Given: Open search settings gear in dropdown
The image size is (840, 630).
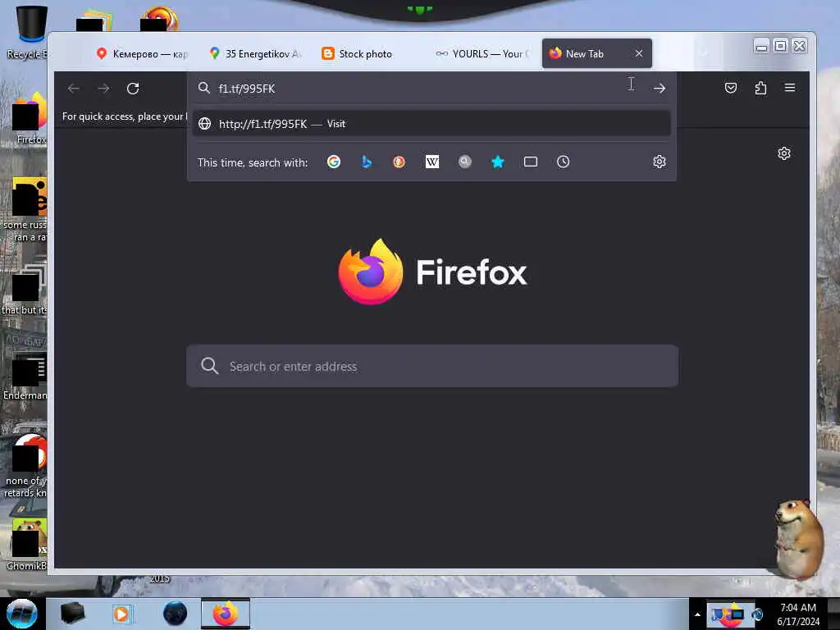Looking at the screenshot, I should 660,162.
